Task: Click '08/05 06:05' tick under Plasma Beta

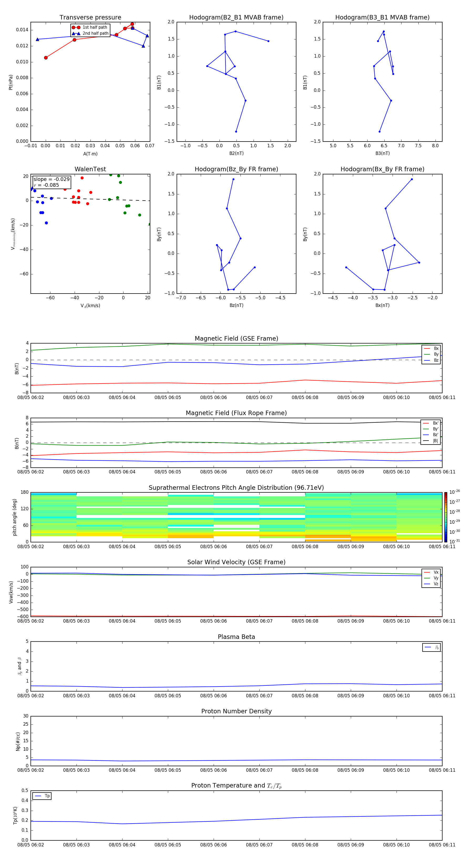Action: [168, 696]
